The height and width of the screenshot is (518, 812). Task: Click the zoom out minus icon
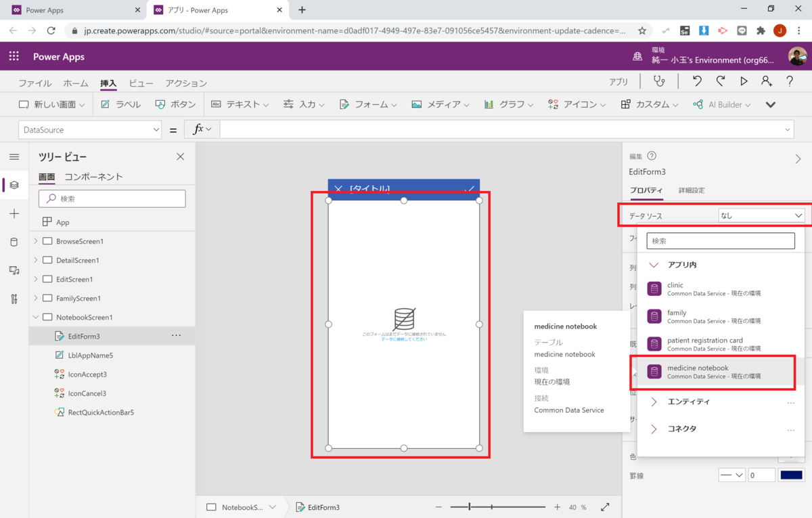(x=438, y=507)
